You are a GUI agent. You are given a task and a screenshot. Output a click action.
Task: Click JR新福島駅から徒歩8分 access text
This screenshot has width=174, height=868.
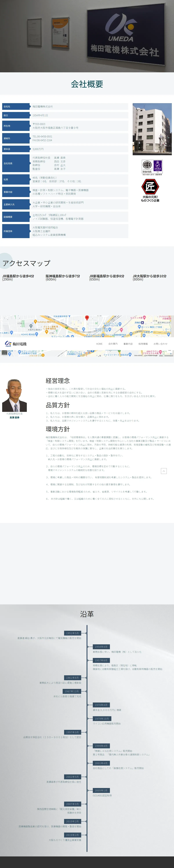[107, 276]
